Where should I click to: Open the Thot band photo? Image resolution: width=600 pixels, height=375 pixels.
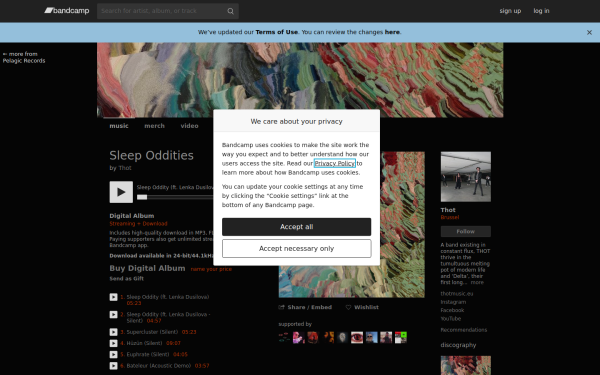tap(466, 177)
